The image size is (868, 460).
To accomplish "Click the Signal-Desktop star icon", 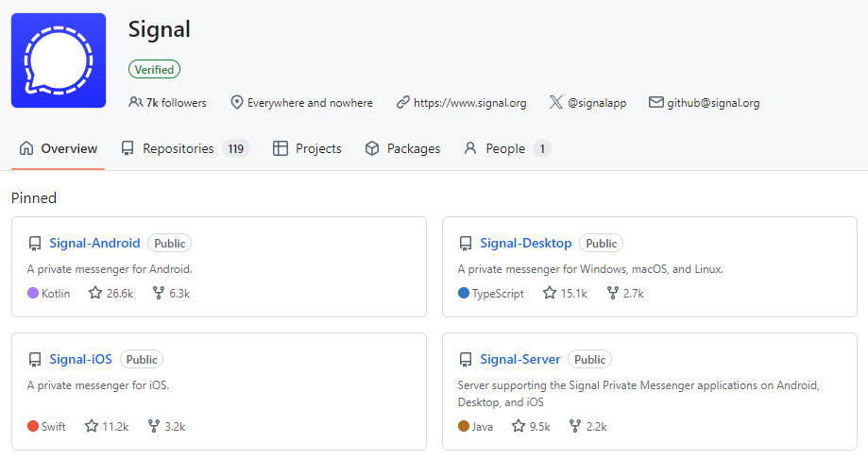I will [x=549, y=293].
